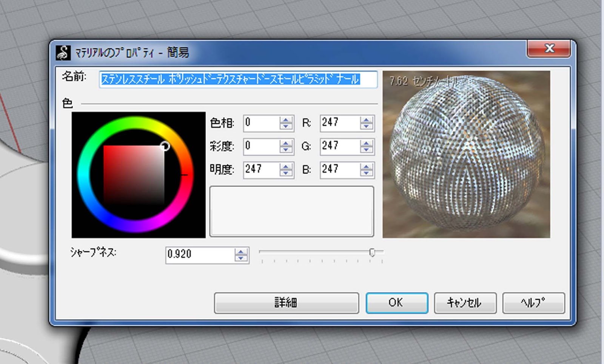Increase the G value with up arrow
Viewport: 604px width, 364px height.
(x=366, y=143)
